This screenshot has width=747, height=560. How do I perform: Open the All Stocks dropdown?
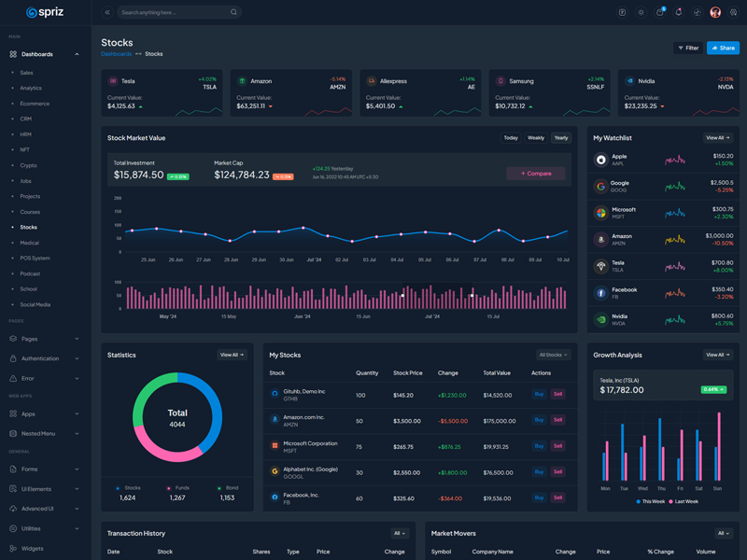click(553, 355)
